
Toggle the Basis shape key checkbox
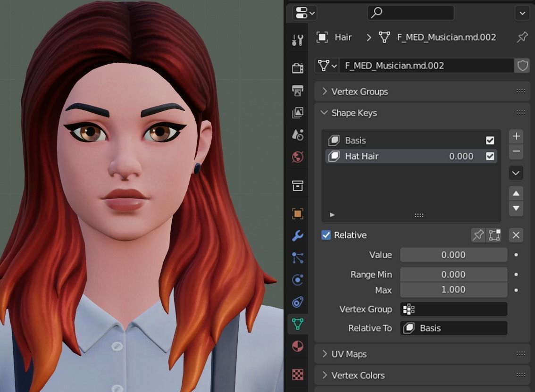pyautogui.click(x=490, y=140)
